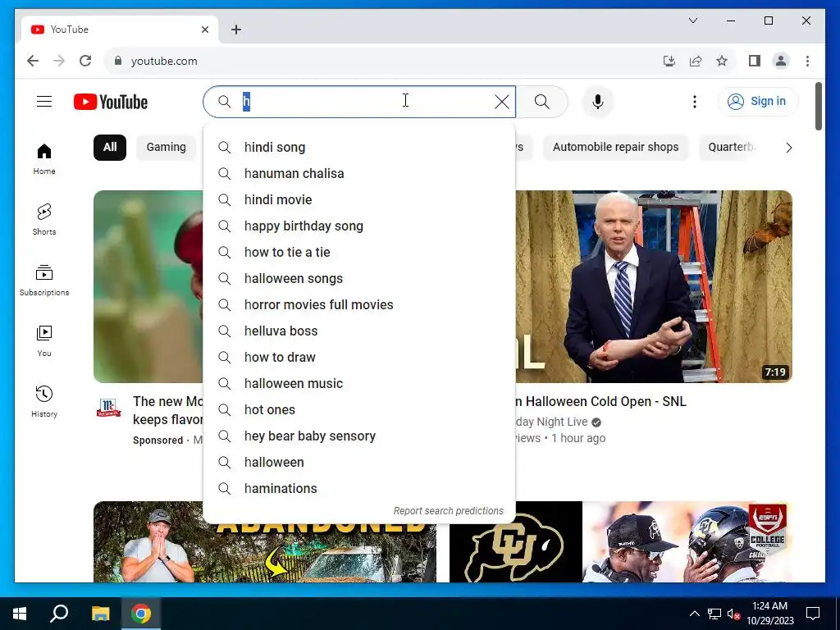840x630 pixels.
Task: Click Chrome icon in taskbar
Action: point(141,614)
